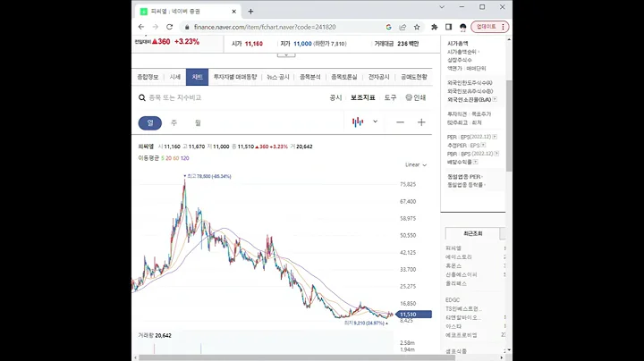
Task: Select the monthly 월 period
Action: pyautogui.click(x=198, y=122)
